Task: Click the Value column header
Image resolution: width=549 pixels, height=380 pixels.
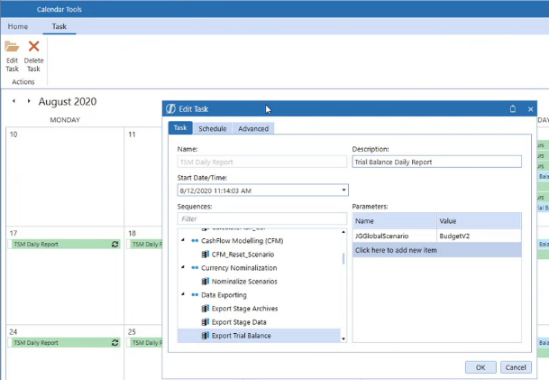Action: click(479, 221)
